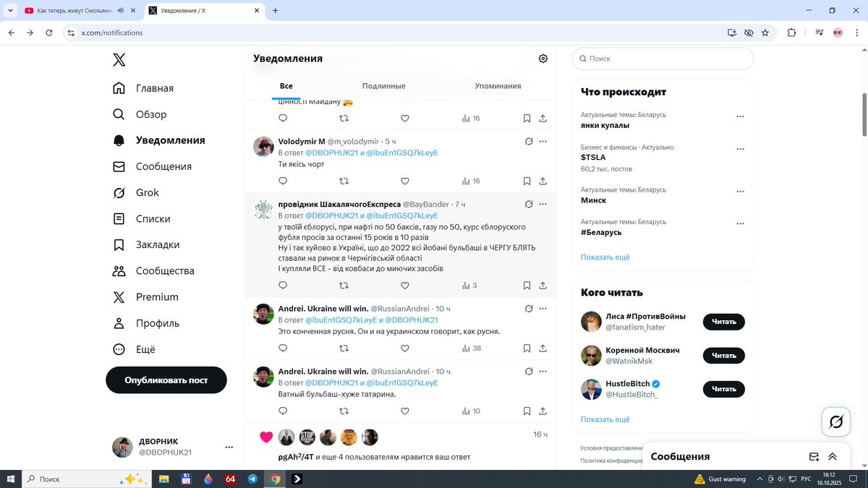
Task: Open Chrome tab search dropdown
Action: click(x=10, y=11)
